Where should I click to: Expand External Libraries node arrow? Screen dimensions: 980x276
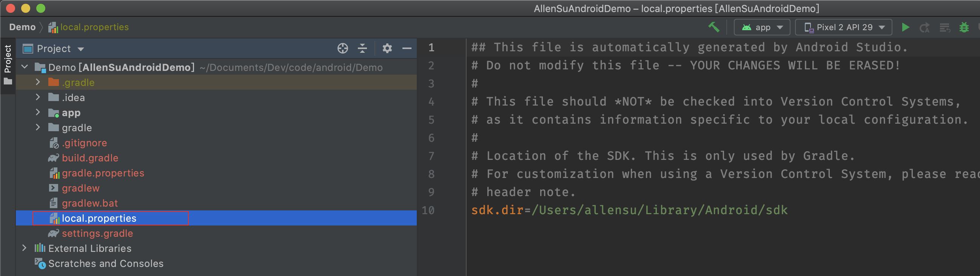pos(24,248)
